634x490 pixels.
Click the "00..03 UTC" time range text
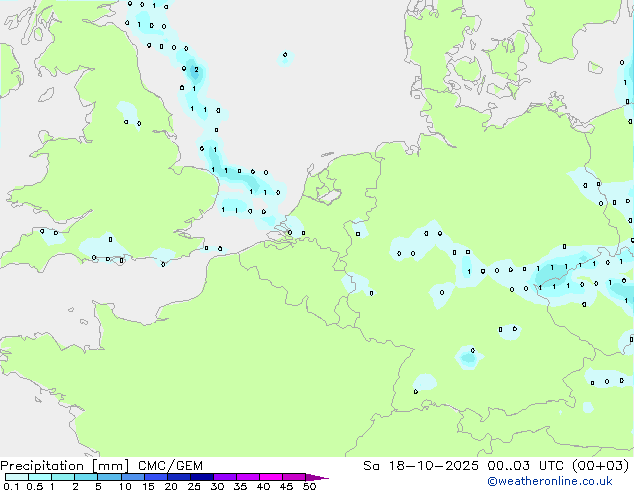(528, 466)
